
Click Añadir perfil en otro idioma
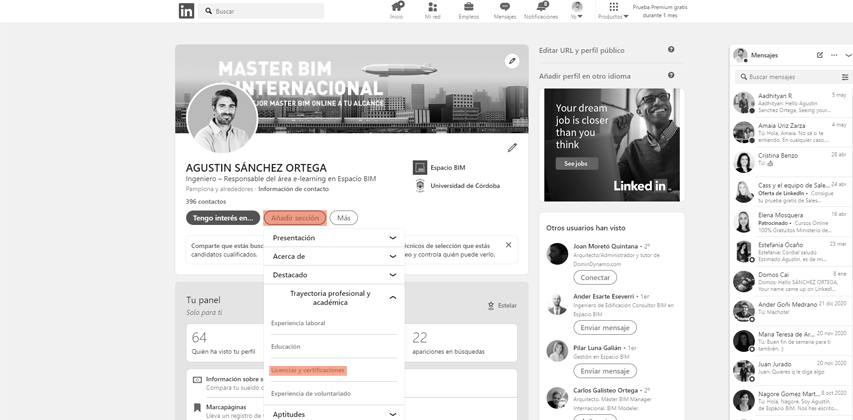pos(585,76)
